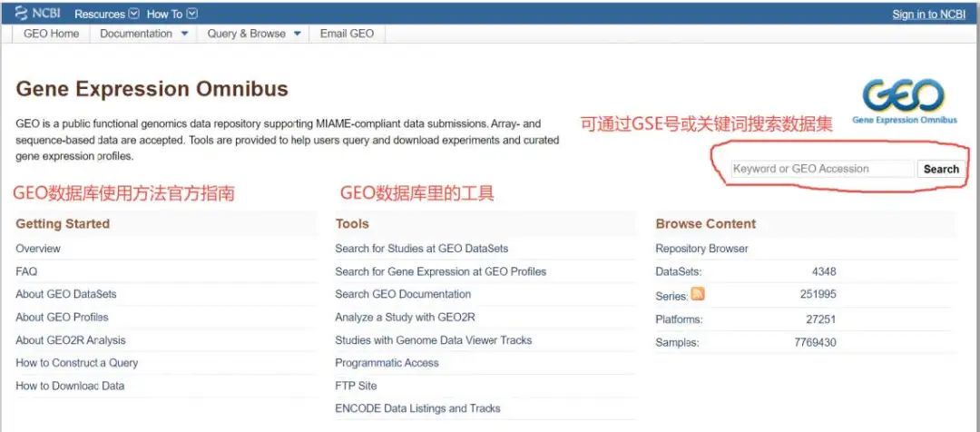980x432 pixels.
Task: Open the Documentation dropdown arrow
Action: tap(184, 34)
